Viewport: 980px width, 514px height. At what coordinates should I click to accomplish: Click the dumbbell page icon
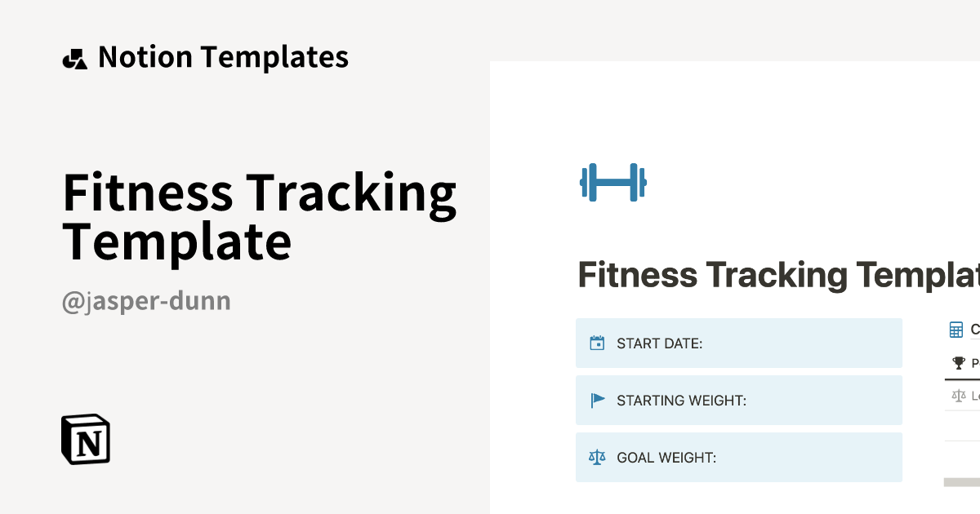click(612, 183)
